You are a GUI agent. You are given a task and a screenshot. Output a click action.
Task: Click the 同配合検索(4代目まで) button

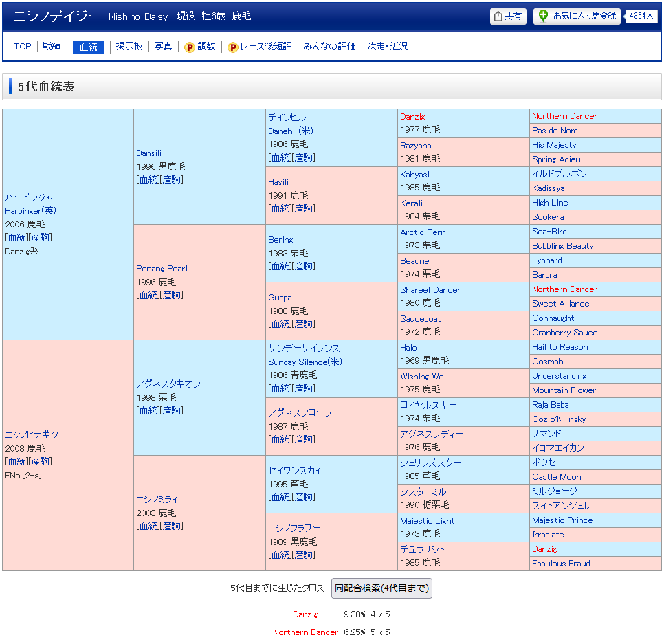(381, 588)
